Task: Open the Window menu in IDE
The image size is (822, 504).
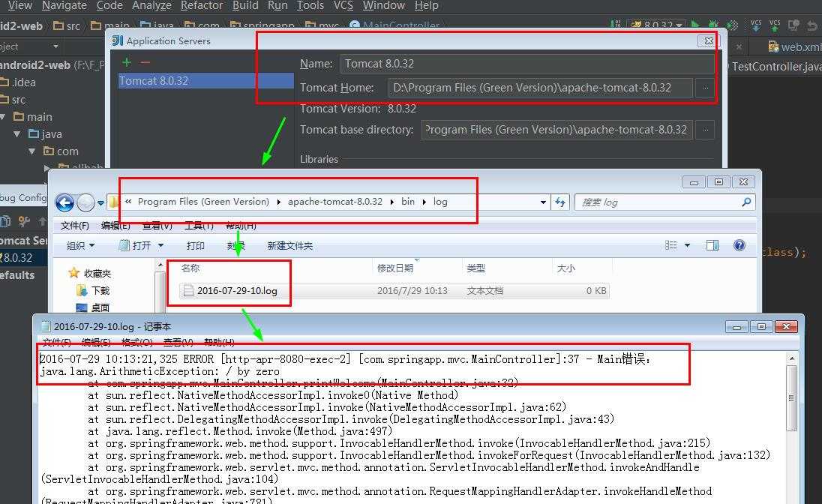Action: click(384, 6)
